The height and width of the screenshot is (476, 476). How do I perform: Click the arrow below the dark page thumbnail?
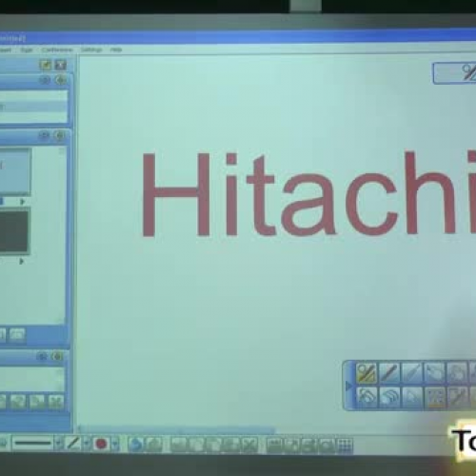[x=22, y=261]
